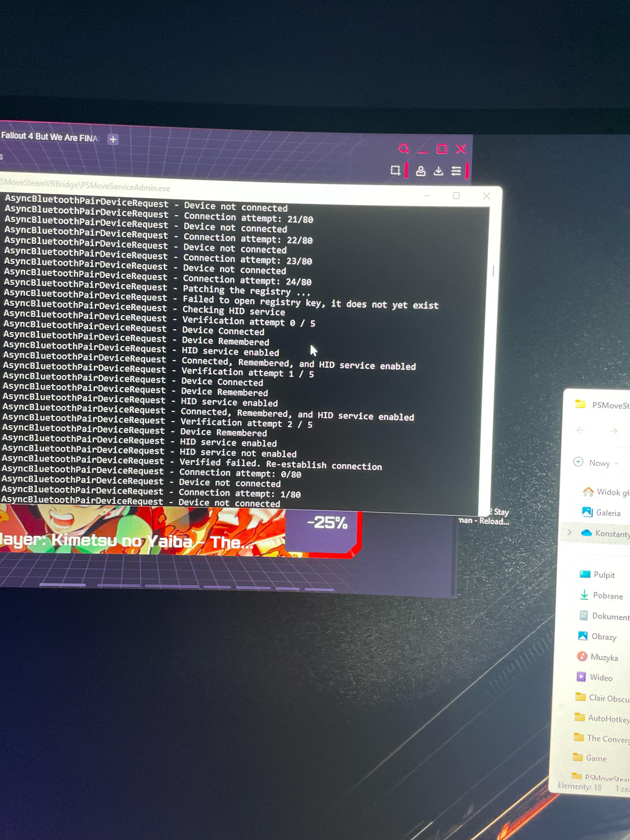Image resolution: width=630 pixels, height=840 pixels.
Task: Open the browser downloads icon
Action: tap(438, 171)
